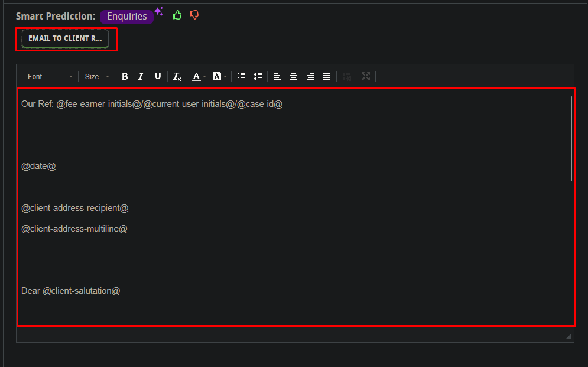The height and width of the screenshot is (367, 588).
Task: Center align the text
Action: click(293, 76)
